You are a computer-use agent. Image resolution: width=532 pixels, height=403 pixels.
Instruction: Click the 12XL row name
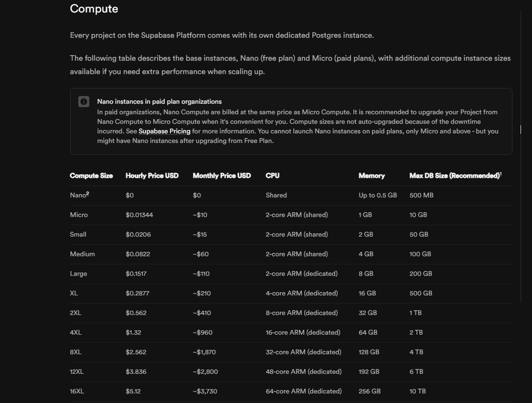click(x=77, y=372)
